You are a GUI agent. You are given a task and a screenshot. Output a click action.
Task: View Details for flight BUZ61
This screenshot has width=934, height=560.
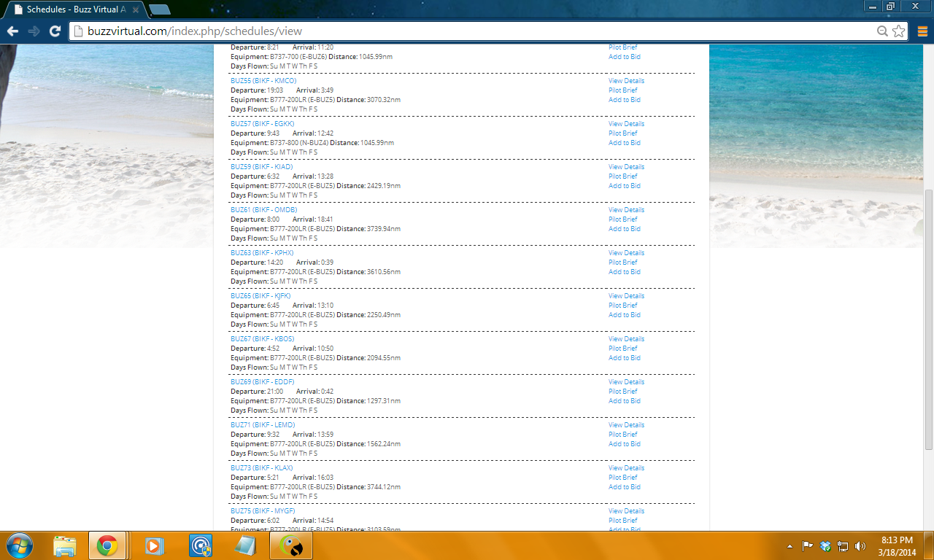(626, 210)
